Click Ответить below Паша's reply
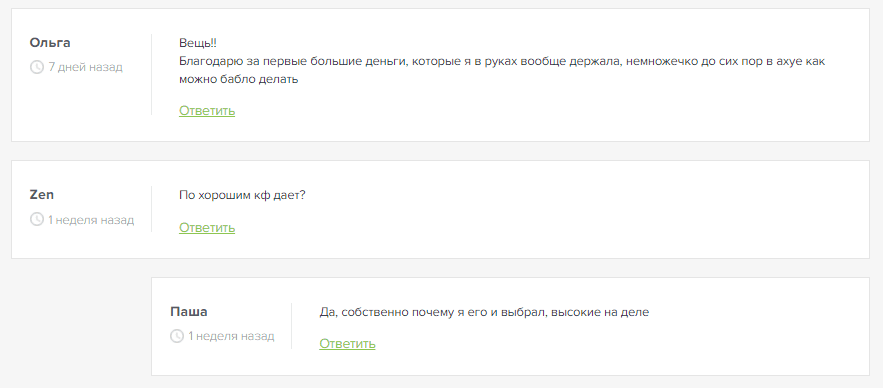This screenshot has width=883, height=388. (x=347, y=344)
